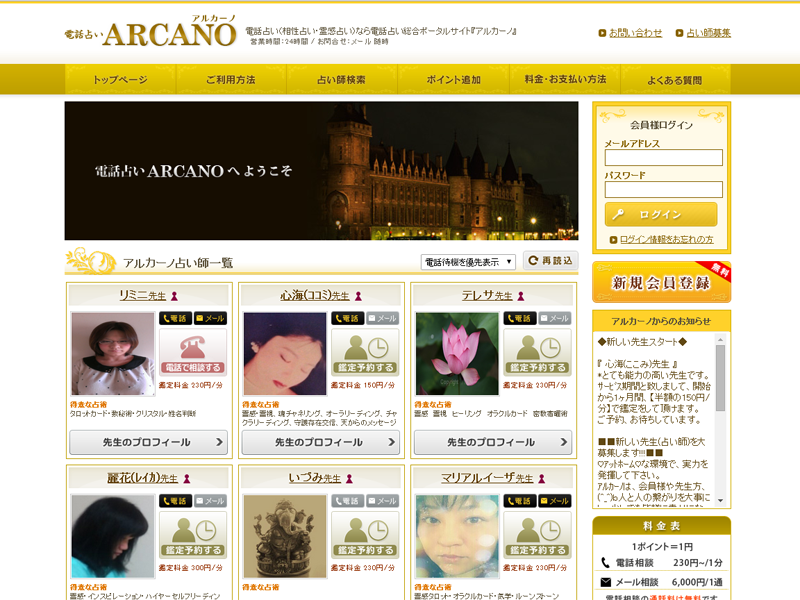Screen dimensions: 800x600
Task: Click テレサ先生 lotus photo
Action: 457,354
